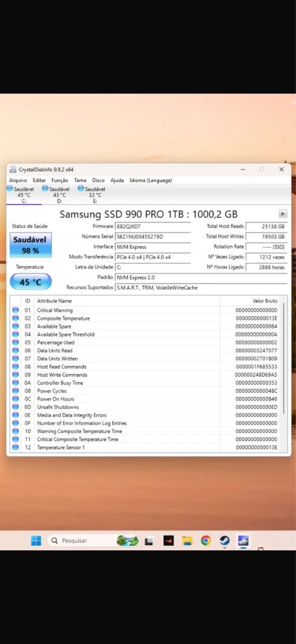296x644 pixels.
Task: Click the Modo Transferência field
Action: pyautogui.click(x=153, y=257)
